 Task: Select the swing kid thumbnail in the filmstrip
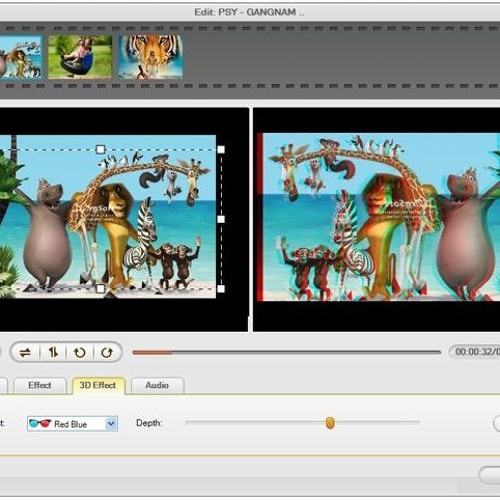[x=80, y=57]
